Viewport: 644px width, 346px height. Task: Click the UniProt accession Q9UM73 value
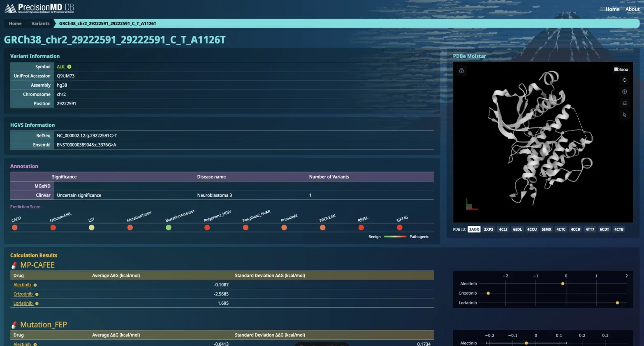(66, 76)
